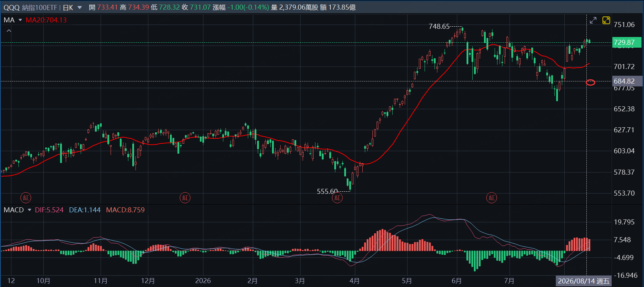Select the DIF:5.524 value label
The image size is (644, 287).
[49, 210]
